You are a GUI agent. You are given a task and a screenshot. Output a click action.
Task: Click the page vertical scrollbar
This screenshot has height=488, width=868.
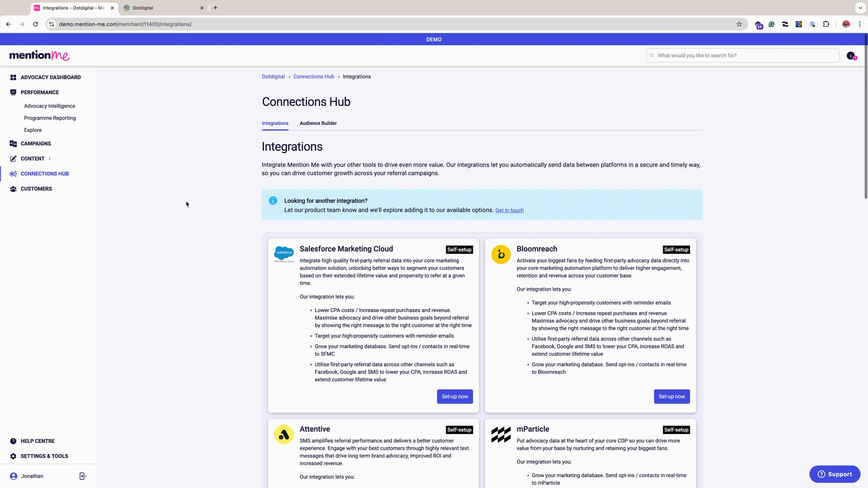click(x=866, y=116)
